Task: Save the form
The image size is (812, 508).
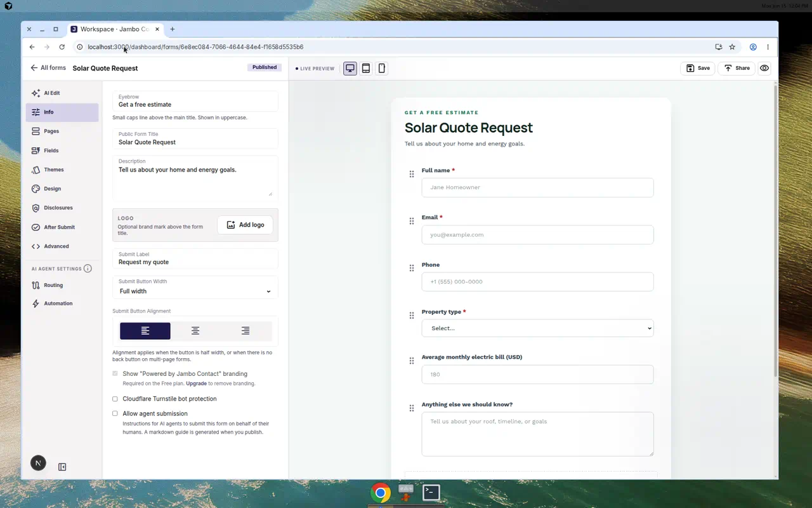Action: [698, 68]
